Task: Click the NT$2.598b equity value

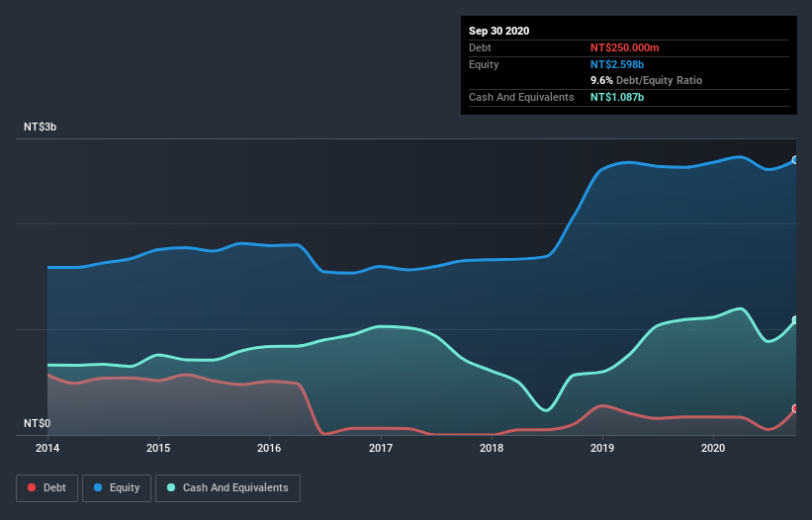Action: click(617, 64)
